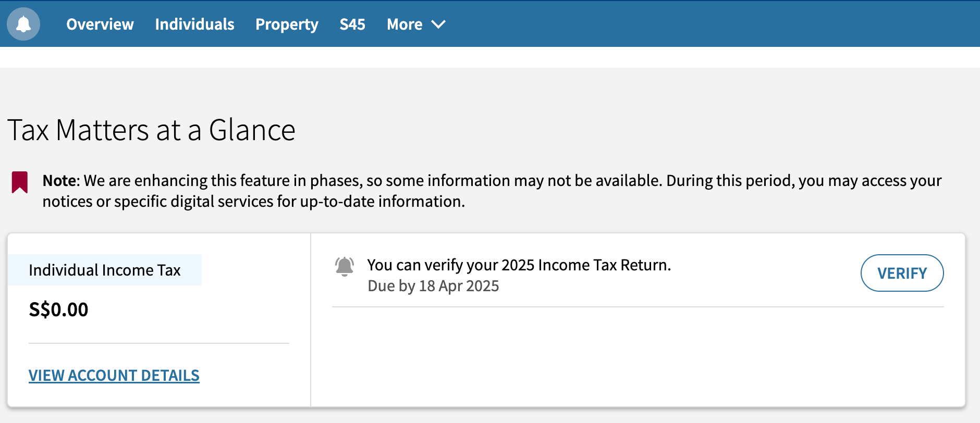Screen dimensions: 980x423
Task: Click the S$0.00 balance amount
Action: tap(58, 309)
